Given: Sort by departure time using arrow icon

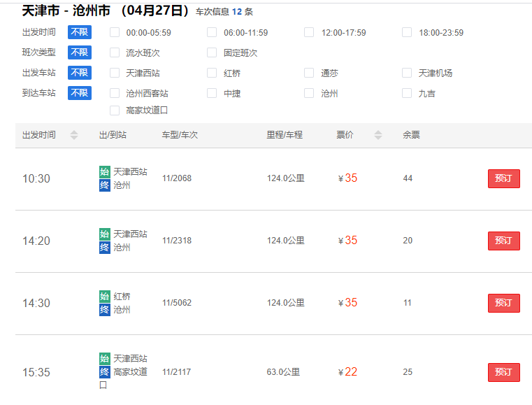Looking at the screenshot, I should [74, 135].
